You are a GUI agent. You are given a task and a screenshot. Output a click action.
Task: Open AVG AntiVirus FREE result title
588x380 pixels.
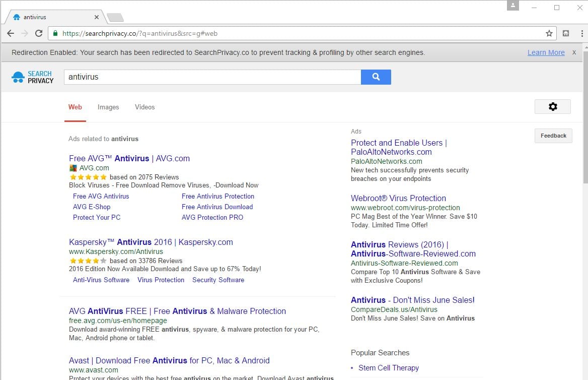[x=177, y=311]
